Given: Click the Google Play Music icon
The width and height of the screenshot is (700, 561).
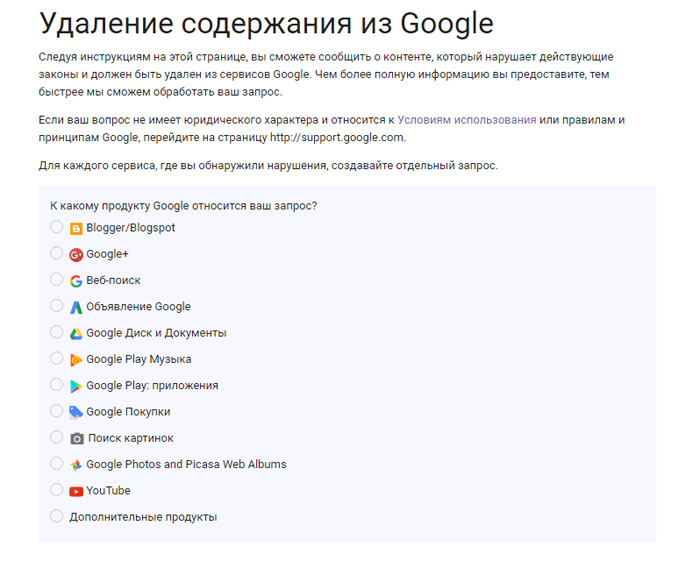Looking at the screenshot, I should click(76, 359).
